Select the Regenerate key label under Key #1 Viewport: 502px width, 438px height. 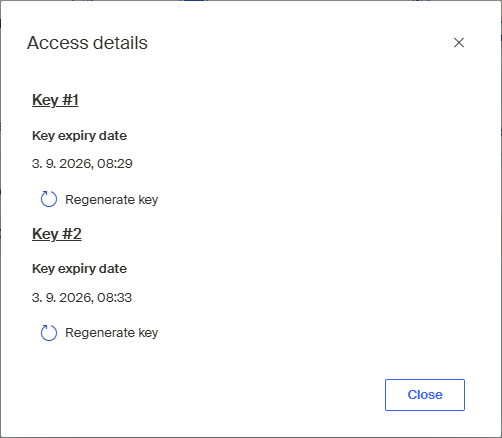point(111,200)
